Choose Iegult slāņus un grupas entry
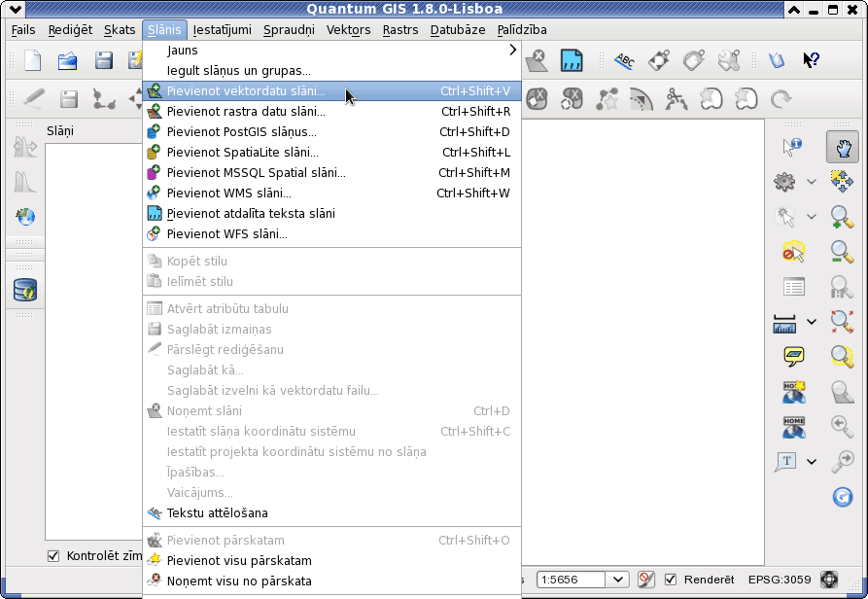Viewport: 868px width, 599px height. (332, 70)
